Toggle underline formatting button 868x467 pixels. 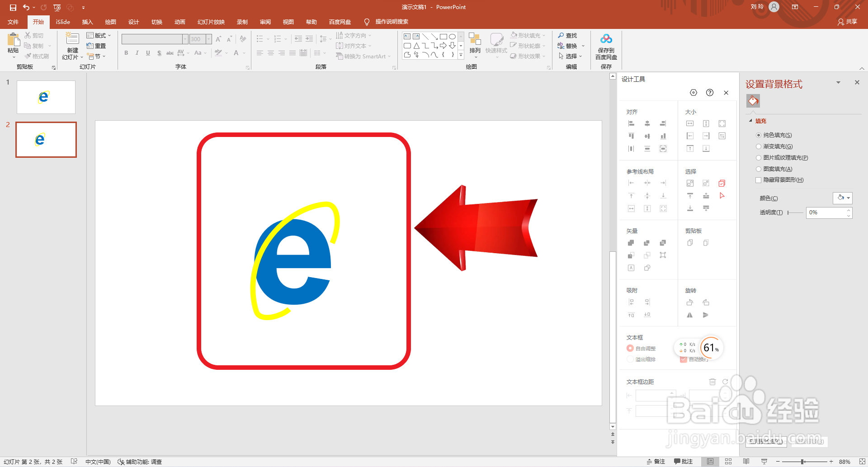148,53
